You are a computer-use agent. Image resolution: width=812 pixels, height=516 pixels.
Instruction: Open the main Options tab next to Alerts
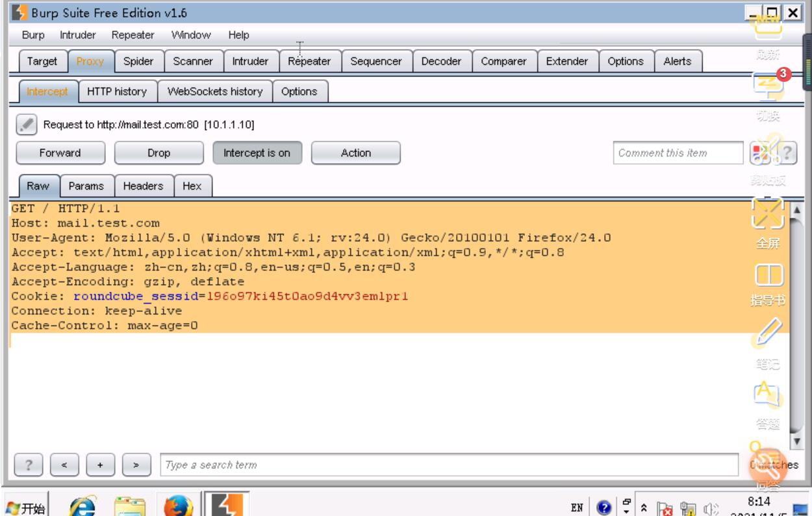coord(626,62)
